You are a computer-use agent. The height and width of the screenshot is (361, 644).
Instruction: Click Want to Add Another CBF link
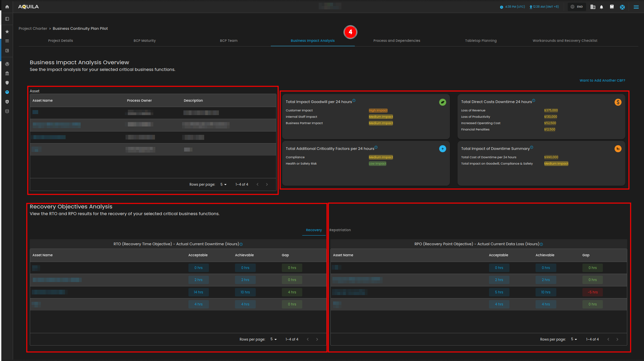pos(602,81)
